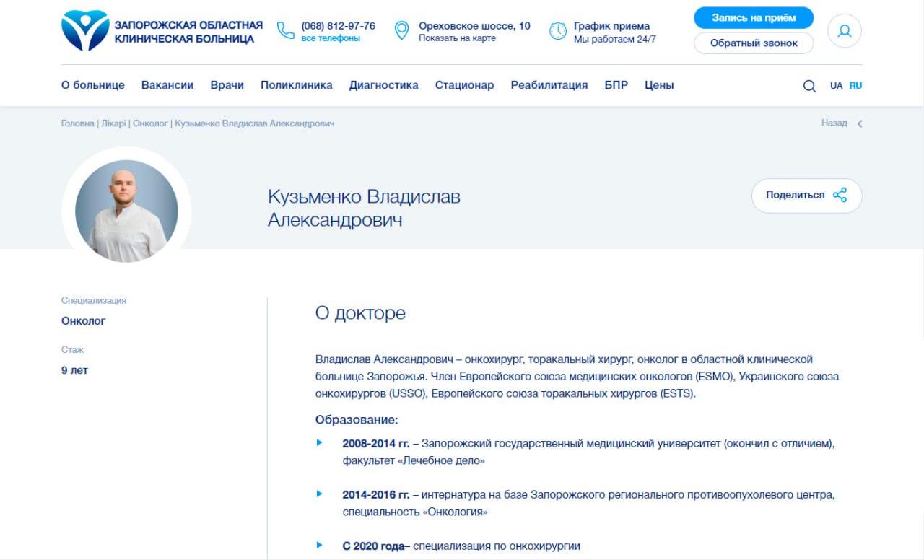This screenshot has height=560, width=924.
Task: Go to the 'Врачи' section
Action: pyautogui.click(x=227, y=85)
